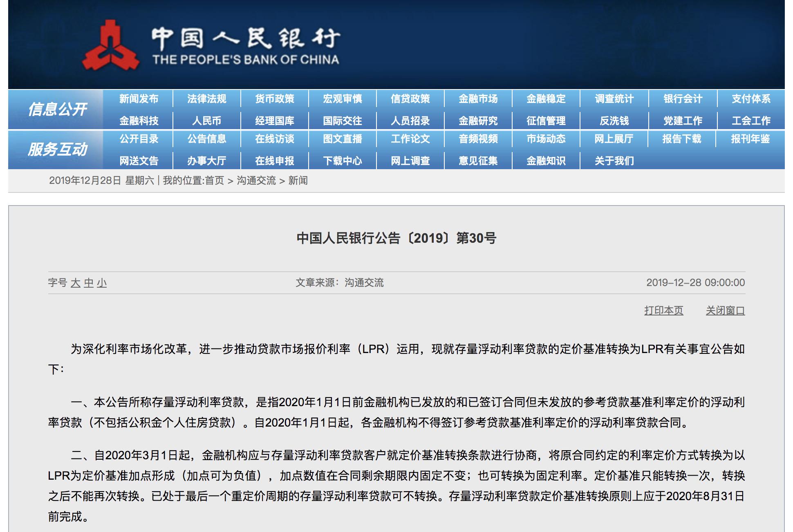Go to 图文直播 page
The width and height of the screenshot is (793, 532).
pos(342,139)
